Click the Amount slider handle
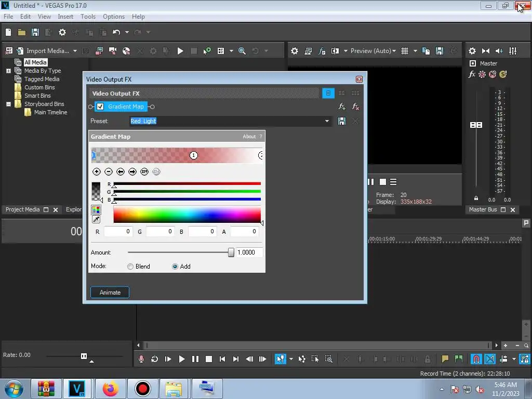This screenshot has width=532, height=399. [x=231, y=252]
